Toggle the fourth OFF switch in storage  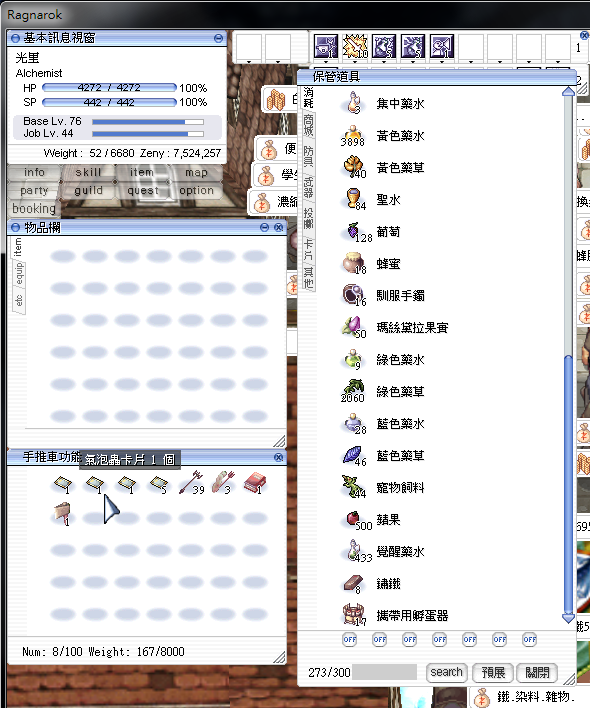point(440,639)
